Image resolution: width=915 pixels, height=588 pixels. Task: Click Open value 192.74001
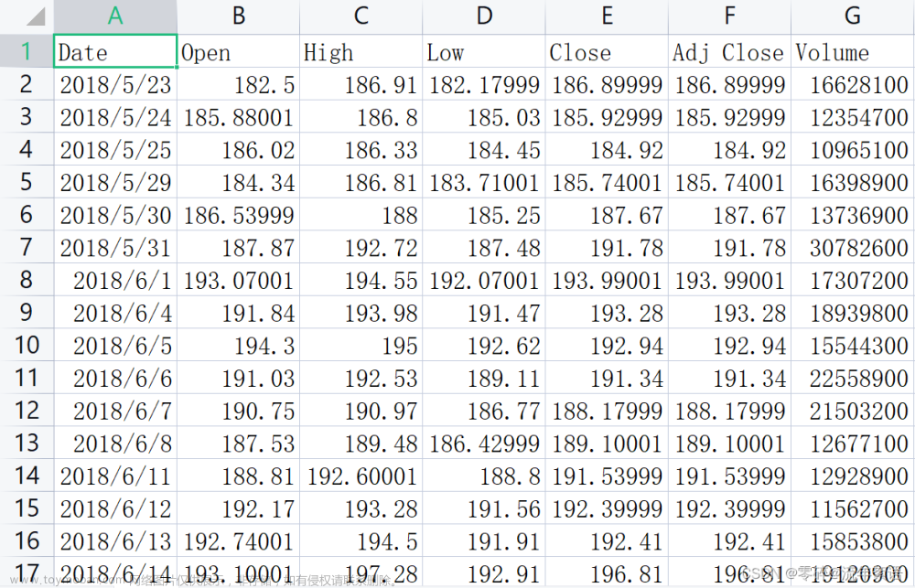click(238, 540)
